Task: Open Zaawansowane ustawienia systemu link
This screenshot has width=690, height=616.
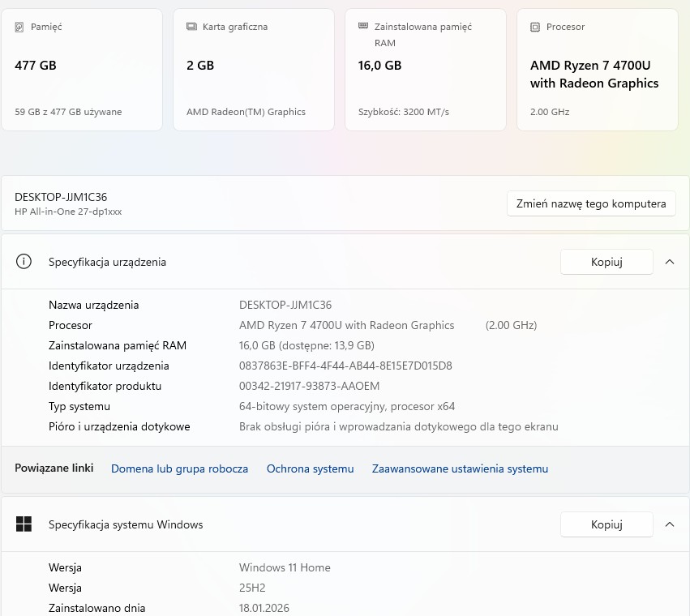Action: [x=460, y=468]
